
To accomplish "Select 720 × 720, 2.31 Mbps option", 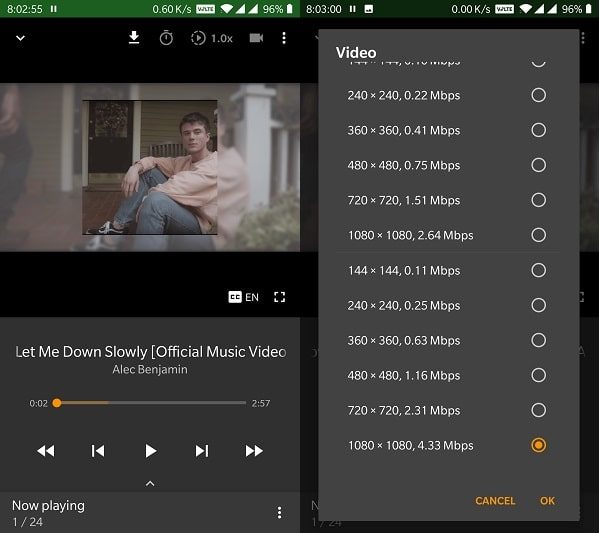I will tap(448, 410).
